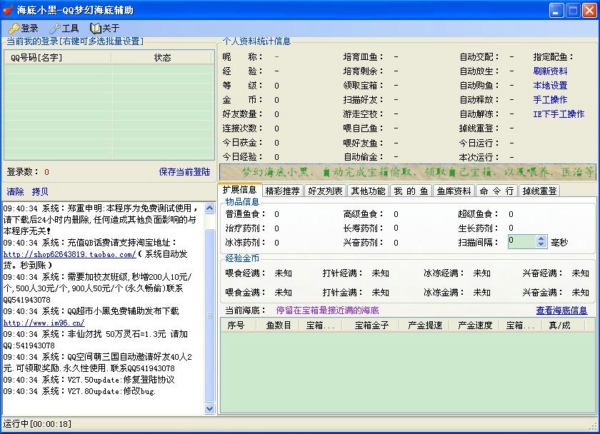
Task: Click the 停留在宝箱最接近满的海底 text
Action: pyautogui.click(x=327, y=310)
